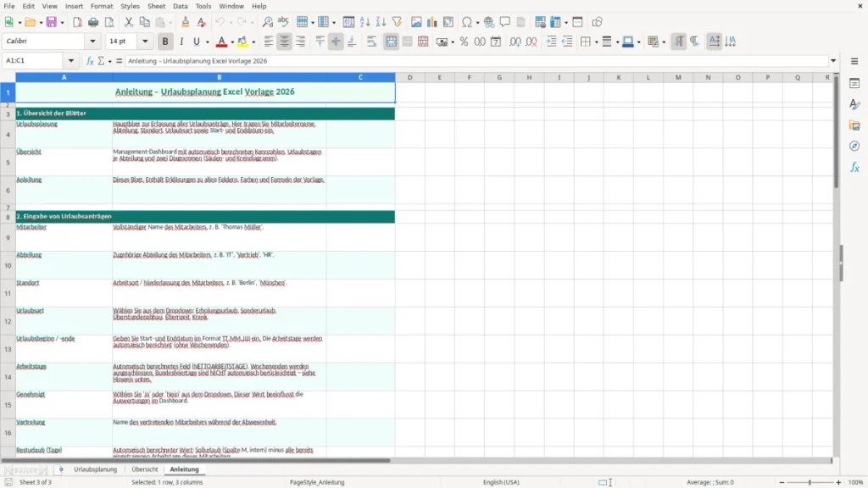The width and height of the screenshot is (868, 488).
Task: Adjust the zoom slider handle
Action: tap(810, 482)
